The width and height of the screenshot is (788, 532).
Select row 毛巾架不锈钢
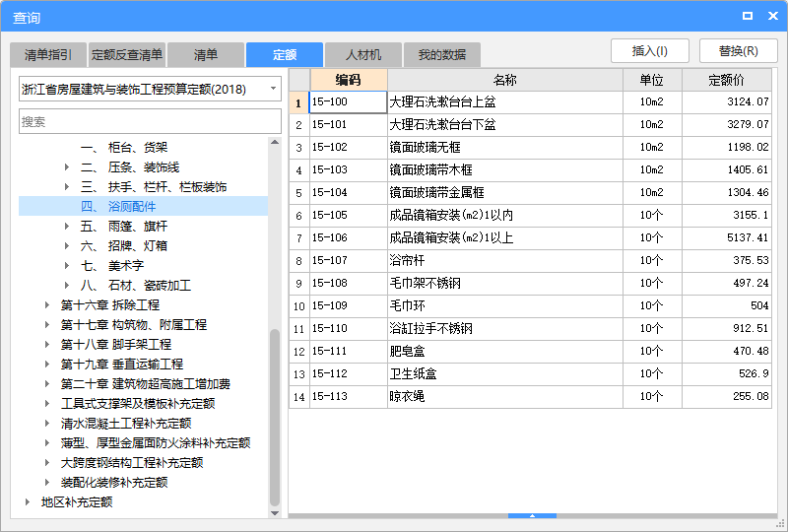pyautogui.click(x=530, y=283)
